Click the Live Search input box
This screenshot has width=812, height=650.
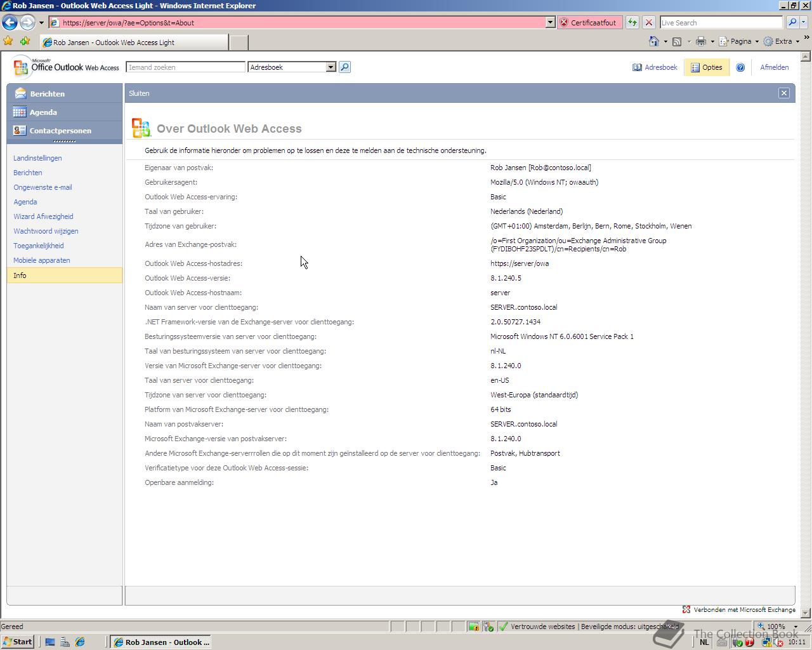[x=721, y=22]
